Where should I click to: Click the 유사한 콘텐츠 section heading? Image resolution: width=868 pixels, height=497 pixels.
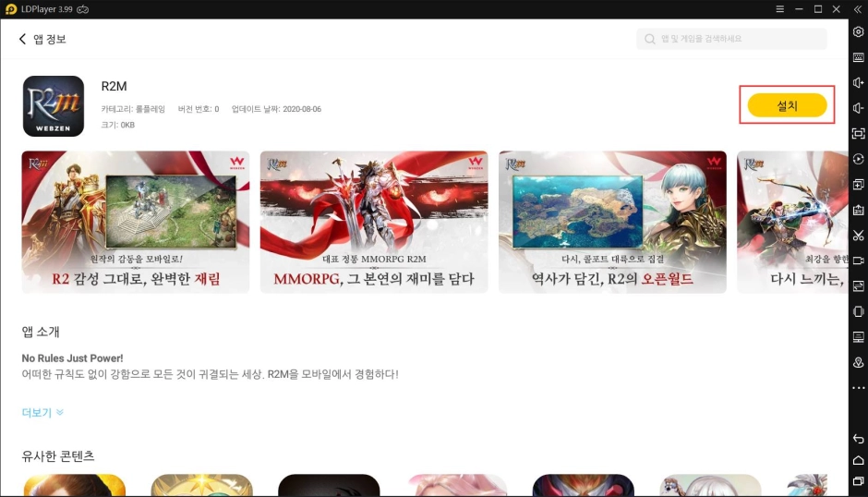tap(58, 455)
